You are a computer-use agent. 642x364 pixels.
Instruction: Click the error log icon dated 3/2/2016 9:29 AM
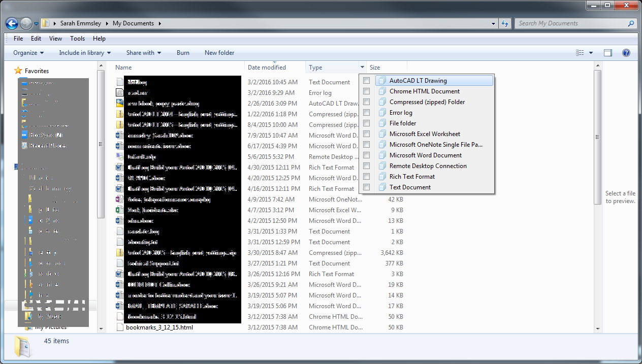coord(120,93)
